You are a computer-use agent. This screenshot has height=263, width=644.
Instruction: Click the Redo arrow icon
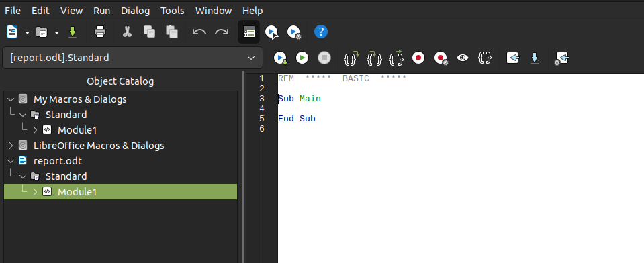tap(222, 32)
